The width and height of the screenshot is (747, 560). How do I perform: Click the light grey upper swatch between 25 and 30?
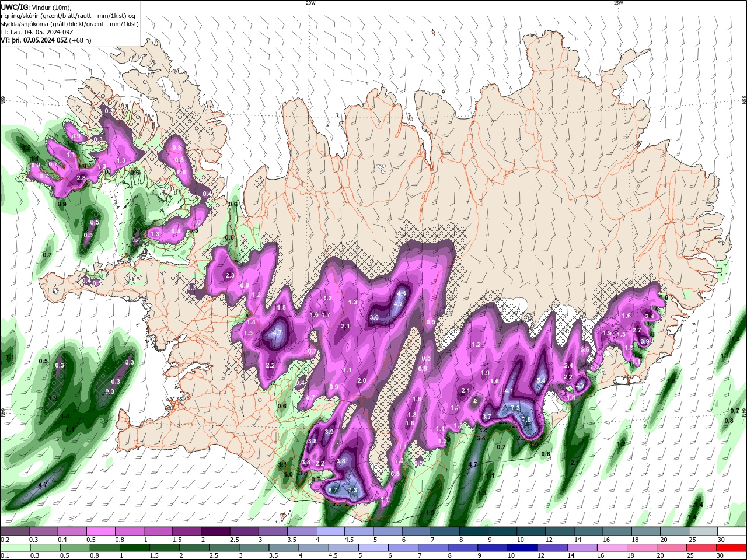[x=703, y=531]
